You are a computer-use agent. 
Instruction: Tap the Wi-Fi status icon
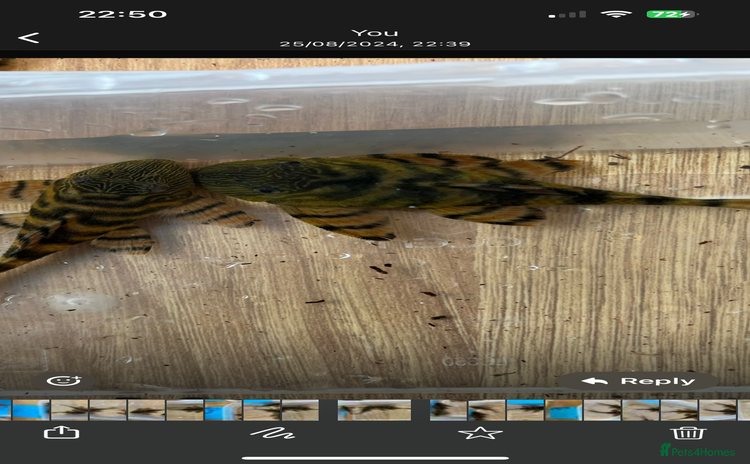(616, 14)
